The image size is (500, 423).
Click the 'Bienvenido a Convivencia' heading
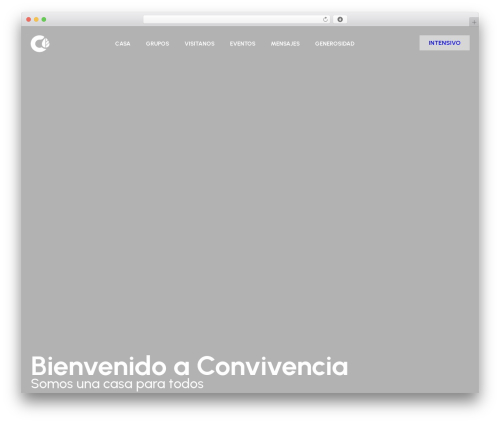189,366
